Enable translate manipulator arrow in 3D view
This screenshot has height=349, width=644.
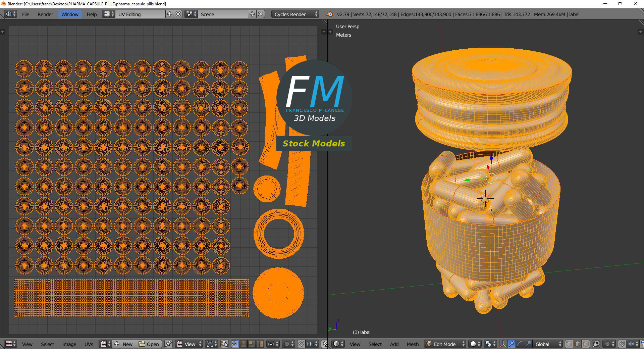[512, 344]
